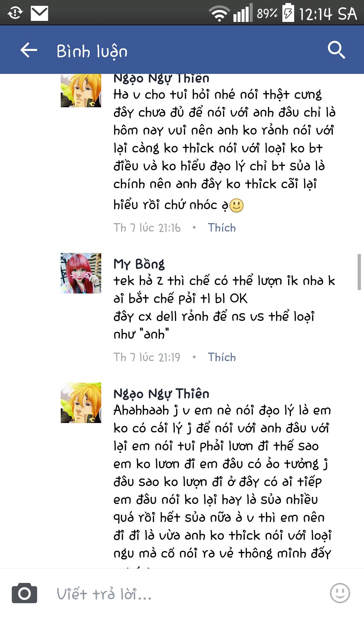
Task: Open search with the magnifier icon
Action: pos(336,50)
